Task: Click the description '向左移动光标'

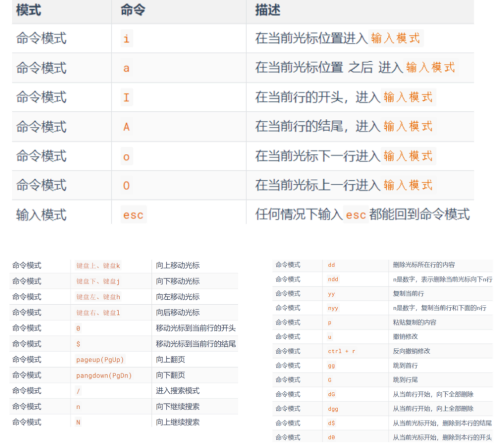Action: (x=178, y=296)
